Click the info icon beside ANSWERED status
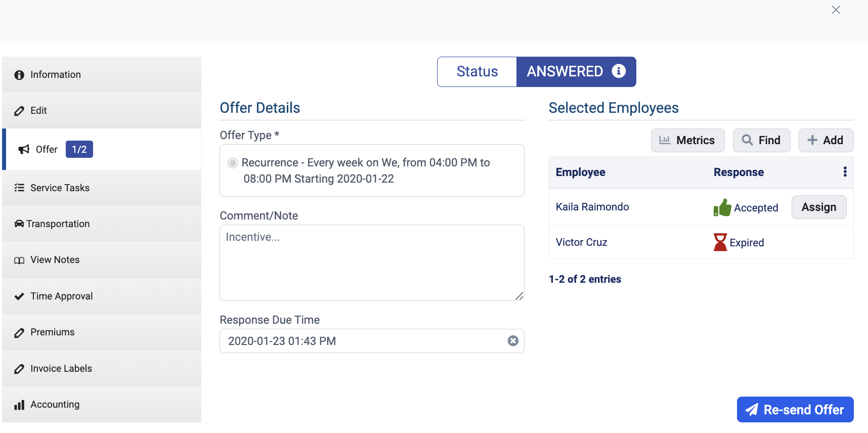 tap(619, 71)
